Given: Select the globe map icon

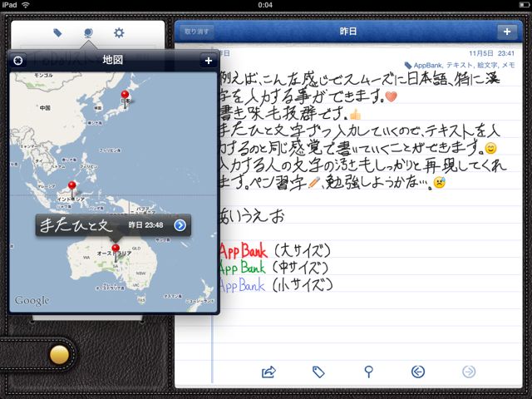Looking at the screenshot, I should tap(88, 33).
